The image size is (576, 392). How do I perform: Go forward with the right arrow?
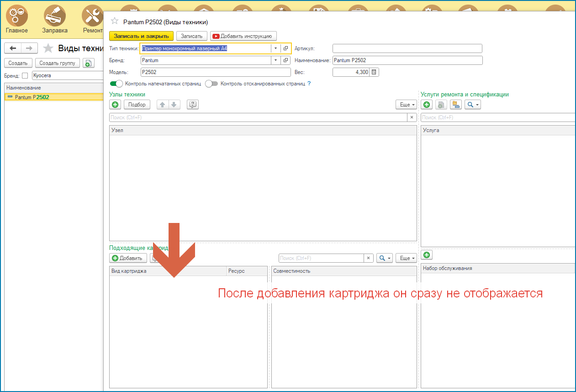pyautogui.click(x=29, y=48)
